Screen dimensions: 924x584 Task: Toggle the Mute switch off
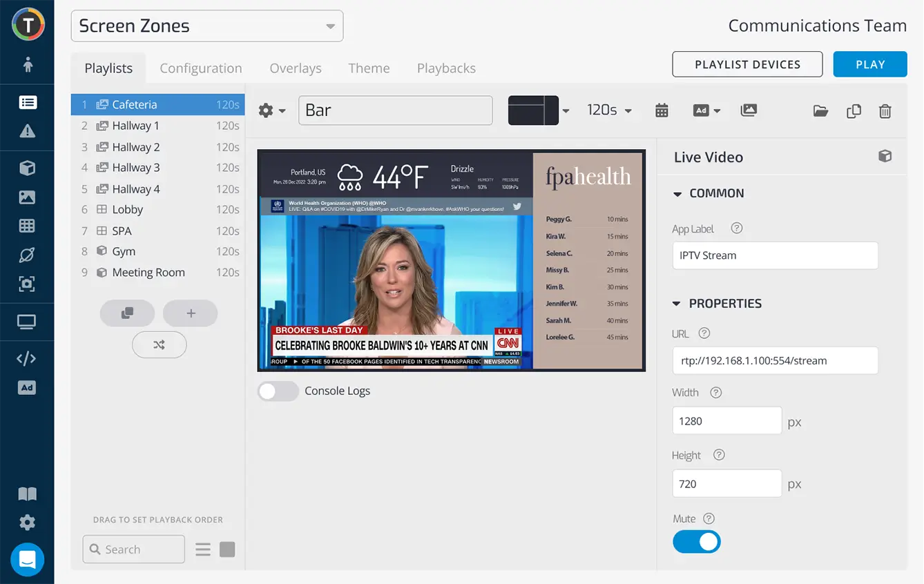[x=697, y=542]
